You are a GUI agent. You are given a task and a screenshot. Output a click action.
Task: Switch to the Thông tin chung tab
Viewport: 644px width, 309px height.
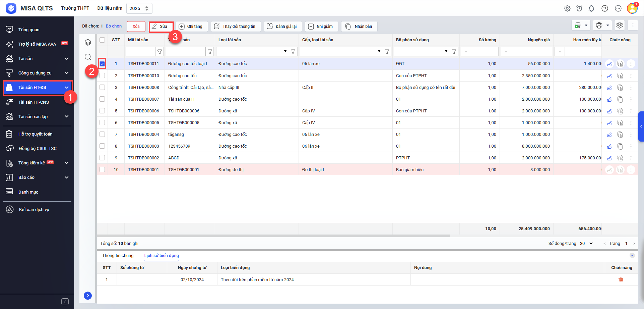pyautogui.click(x=118, y=255)
